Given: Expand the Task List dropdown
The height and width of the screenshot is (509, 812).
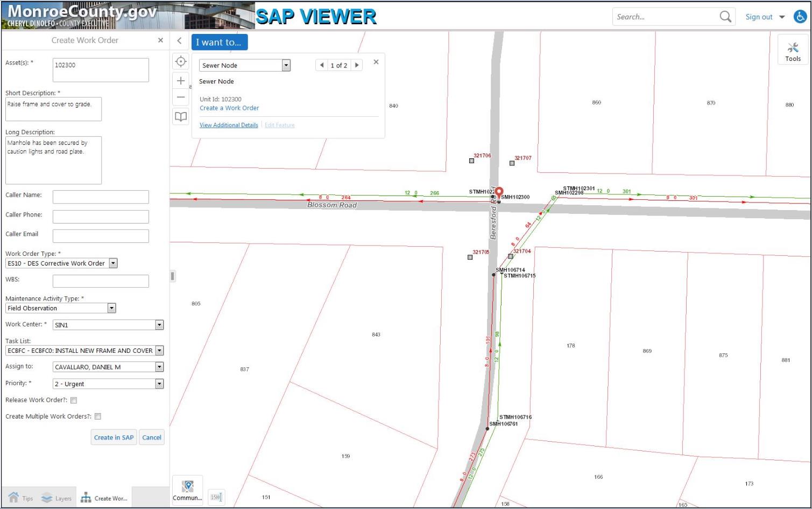Looking at the screenshot, I should click(x=159, y=351).
